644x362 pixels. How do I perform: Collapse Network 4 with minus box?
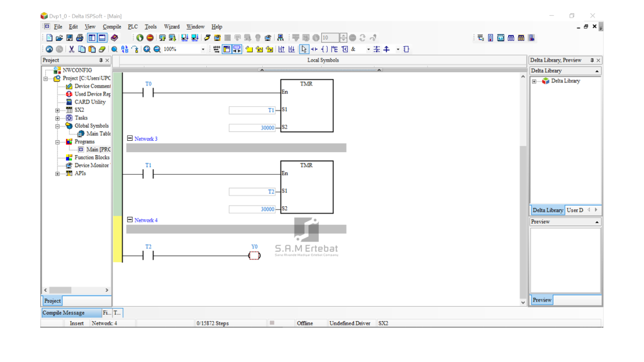pos(130,220)
